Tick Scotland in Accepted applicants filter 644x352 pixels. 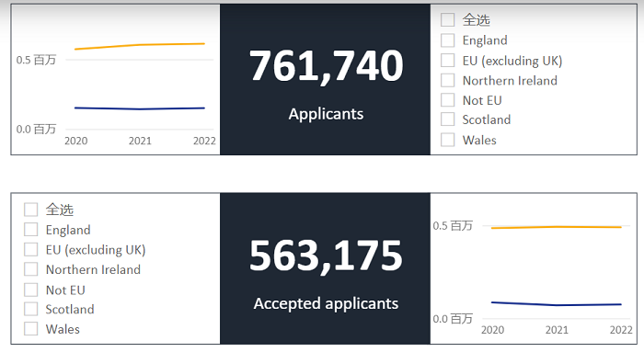[30, 309]
